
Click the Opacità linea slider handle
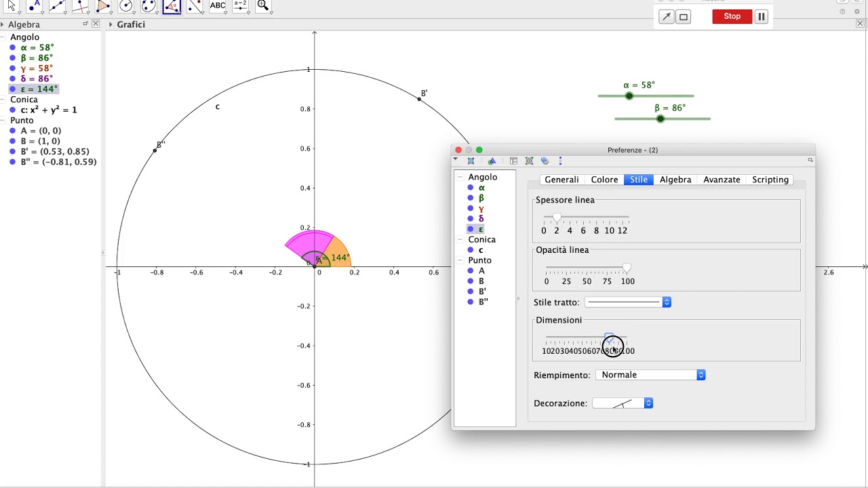627,268
